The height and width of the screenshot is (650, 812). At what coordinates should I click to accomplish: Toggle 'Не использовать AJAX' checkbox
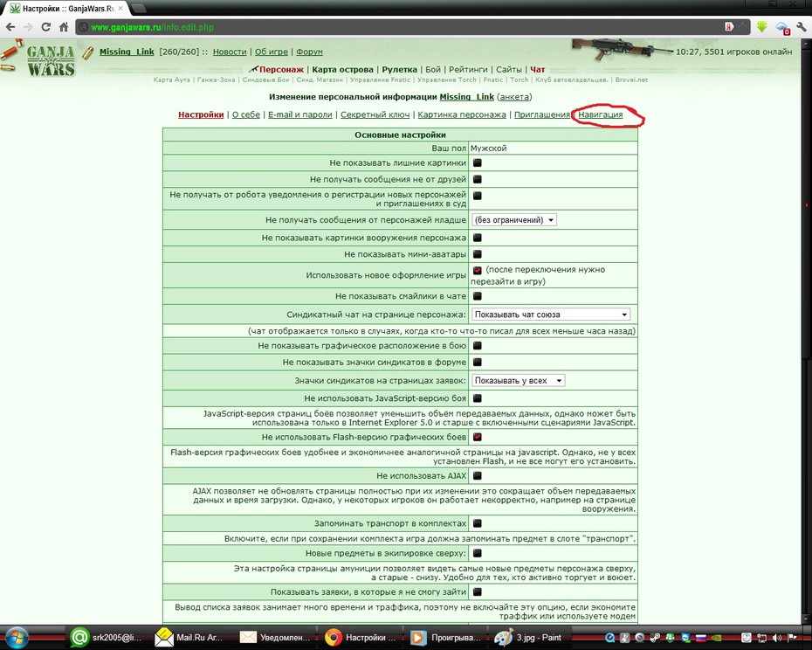point(478,475)
